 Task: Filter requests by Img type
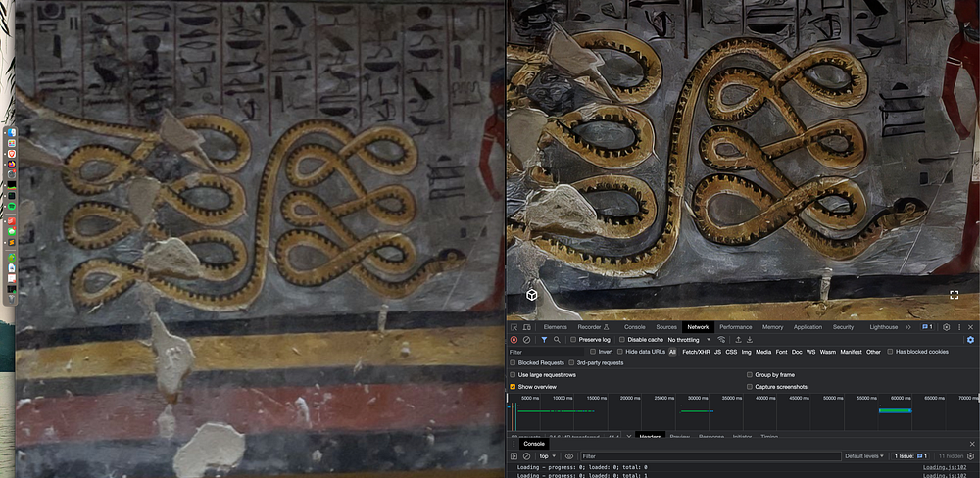(x=746, y=352)
